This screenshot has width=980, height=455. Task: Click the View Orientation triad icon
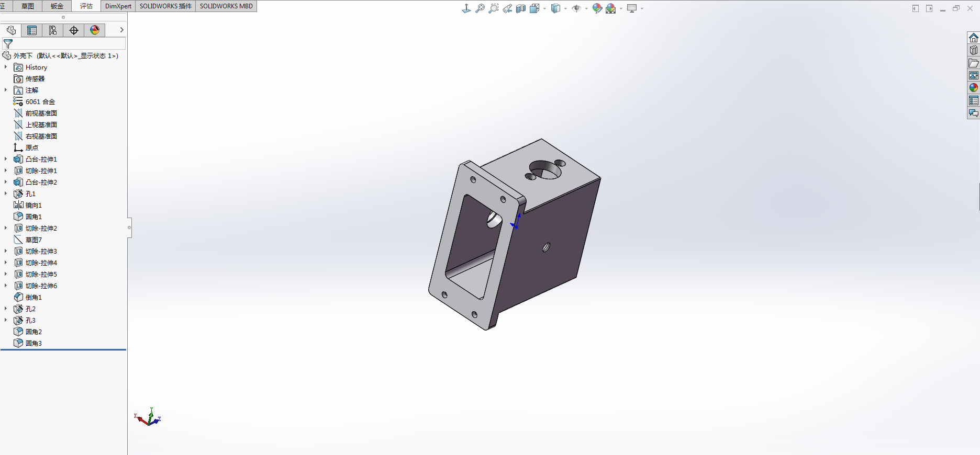pos(466,8)
